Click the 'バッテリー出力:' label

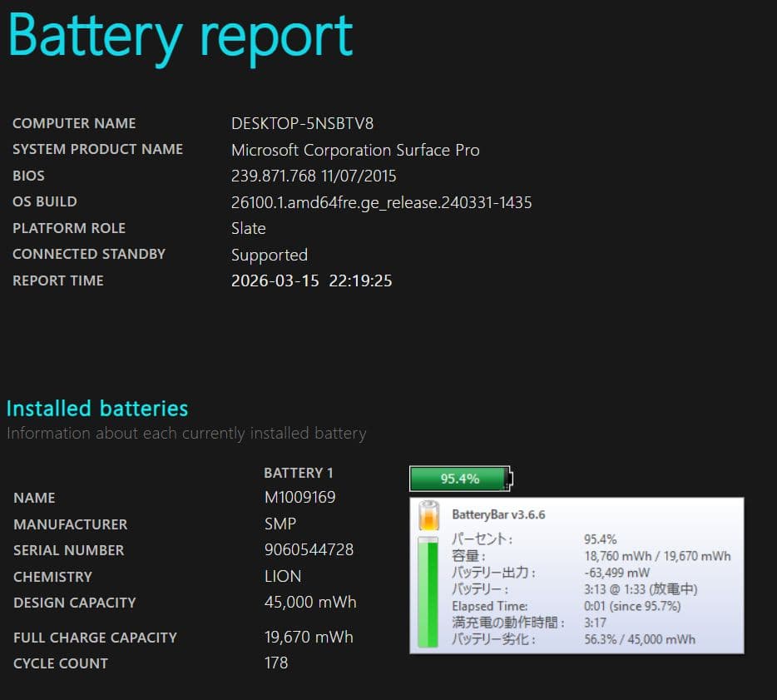coord(493,573)
